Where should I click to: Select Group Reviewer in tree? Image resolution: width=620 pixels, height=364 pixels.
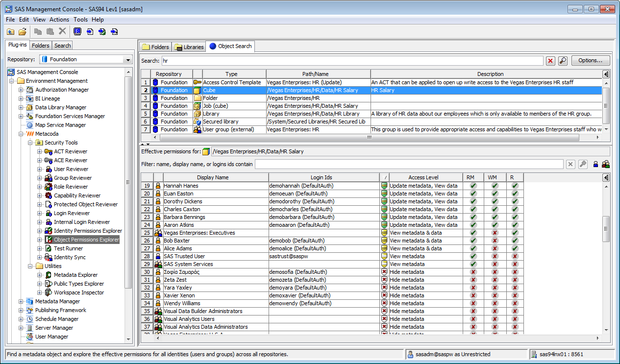coord(73,178)
